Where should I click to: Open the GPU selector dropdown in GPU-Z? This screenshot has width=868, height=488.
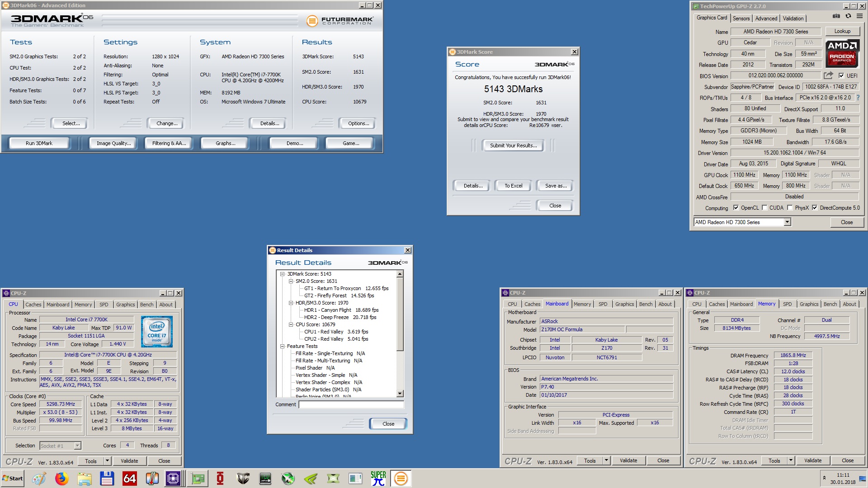[787, 222]
